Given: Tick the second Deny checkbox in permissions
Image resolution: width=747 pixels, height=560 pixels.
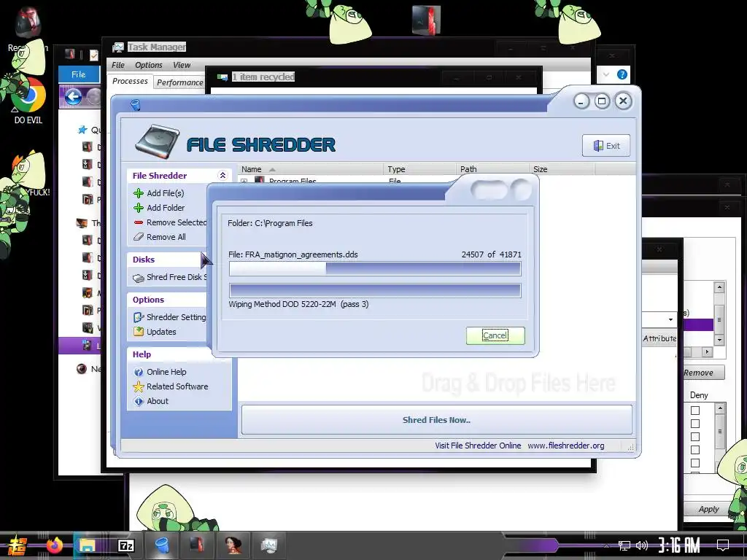Looking at the screenshot, I should tap(695, 424).
